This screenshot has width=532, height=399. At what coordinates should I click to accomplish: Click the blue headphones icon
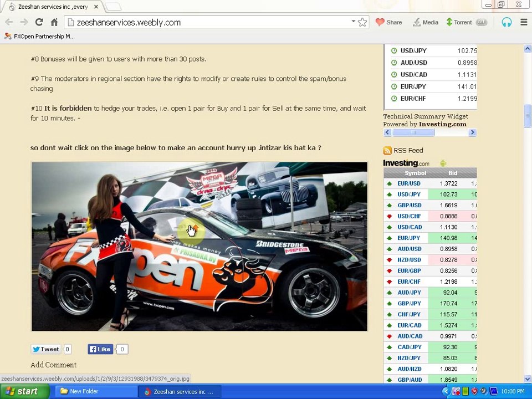click(x=507, y=22)
